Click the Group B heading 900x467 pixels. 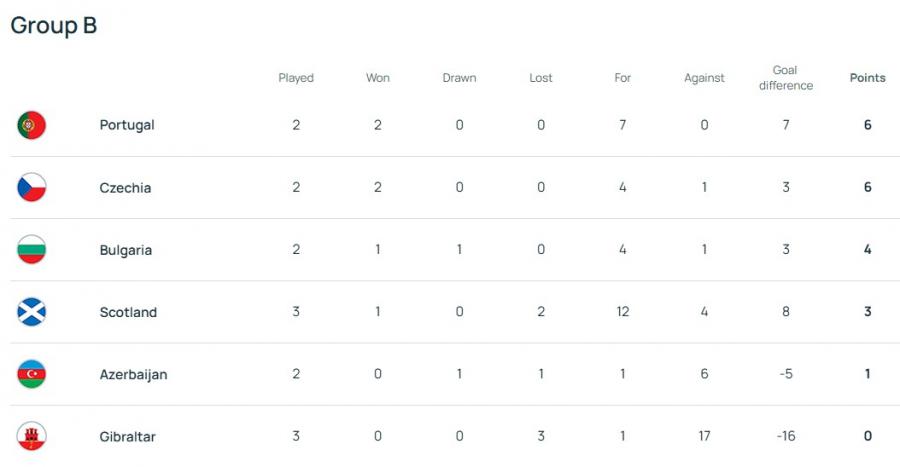click(x=54, y=26)
